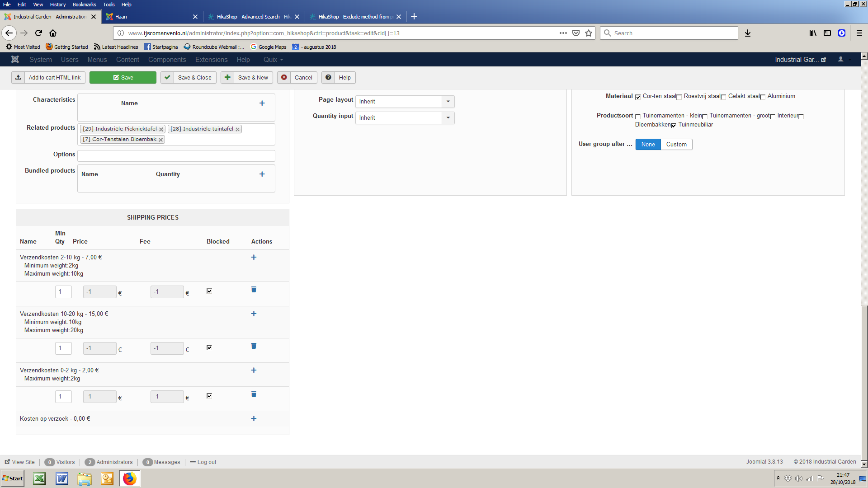868x488 pixels.
Task: Open the Firefox taskbar icon
Action: coord(130,479)
